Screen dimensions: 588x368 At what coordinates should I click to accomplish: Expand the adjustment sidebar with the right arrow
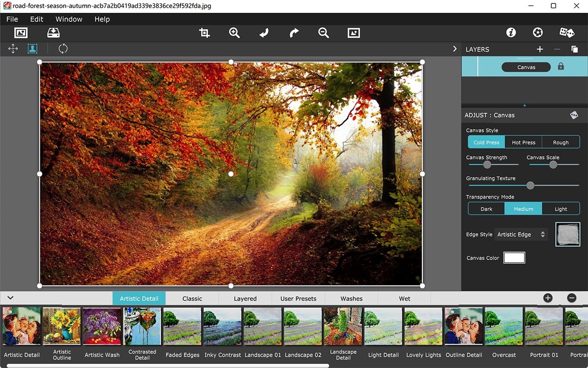pyautogui.click(x=454, y=49)
